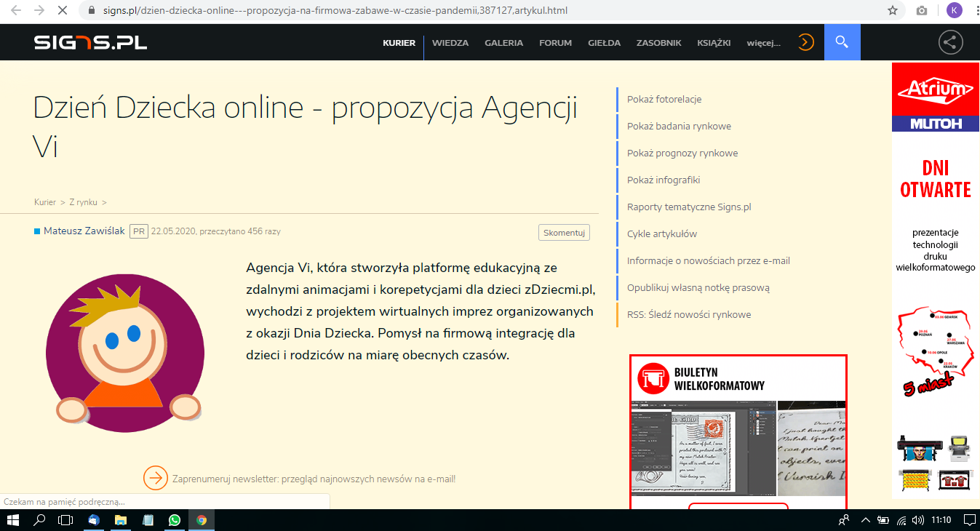
Task: Click the blue search magnifier icon
Action: [842, 42]
